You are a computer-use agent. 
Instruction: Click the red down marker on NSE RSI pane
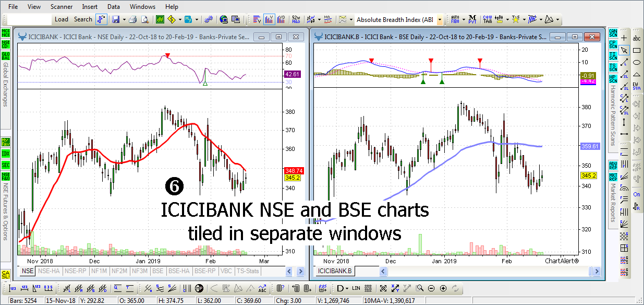tap(167, 55)
